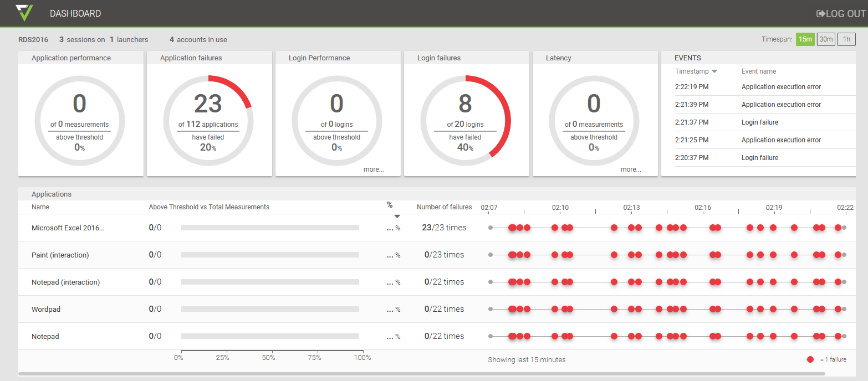This screenshot has height=381, width=868.
Task: Select the Application failures gauge showing 23
Action: click(x=208, y=120)
